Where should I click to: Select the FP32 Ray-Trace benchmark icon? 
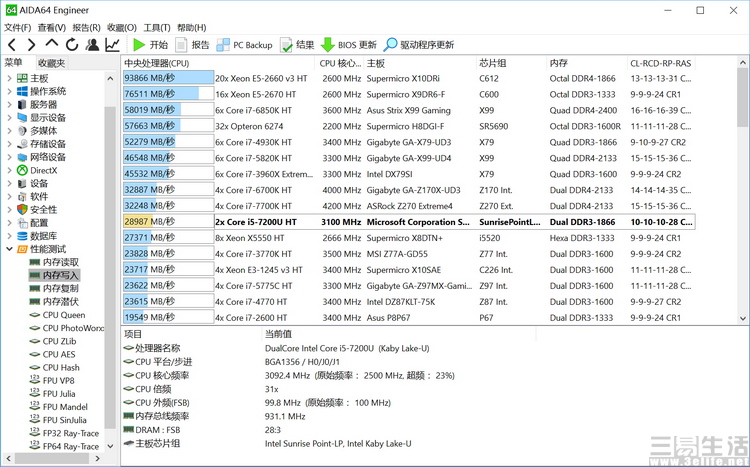tap(34, 433)
